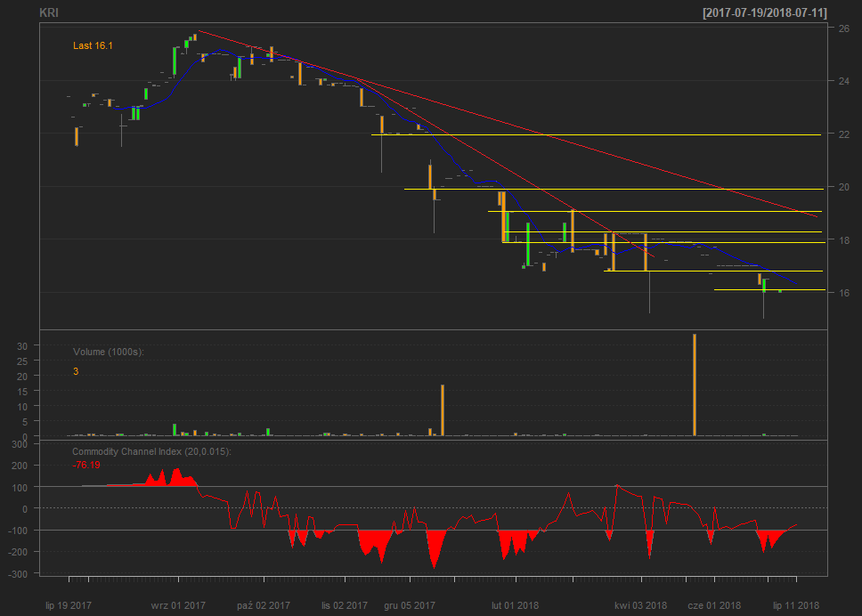Click CCI axis label 300
Image resolution: width=862 pixels, height=616 pixels.
coord(20,444)
